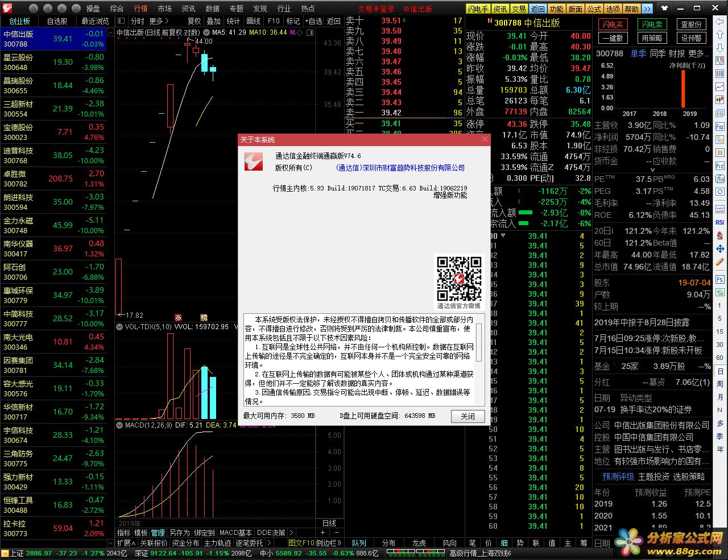This screenshot has width=728, height=560.
Task: Open the 数据 menu
Action: click(x=212, y=9)
